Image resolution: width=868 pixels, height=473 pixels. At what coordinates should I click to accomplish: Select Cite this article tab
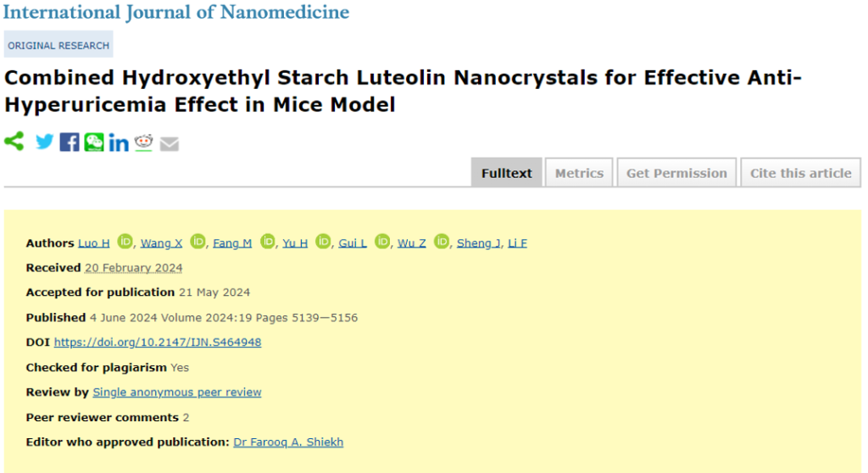pyautogui.click(x=800, y=173)
